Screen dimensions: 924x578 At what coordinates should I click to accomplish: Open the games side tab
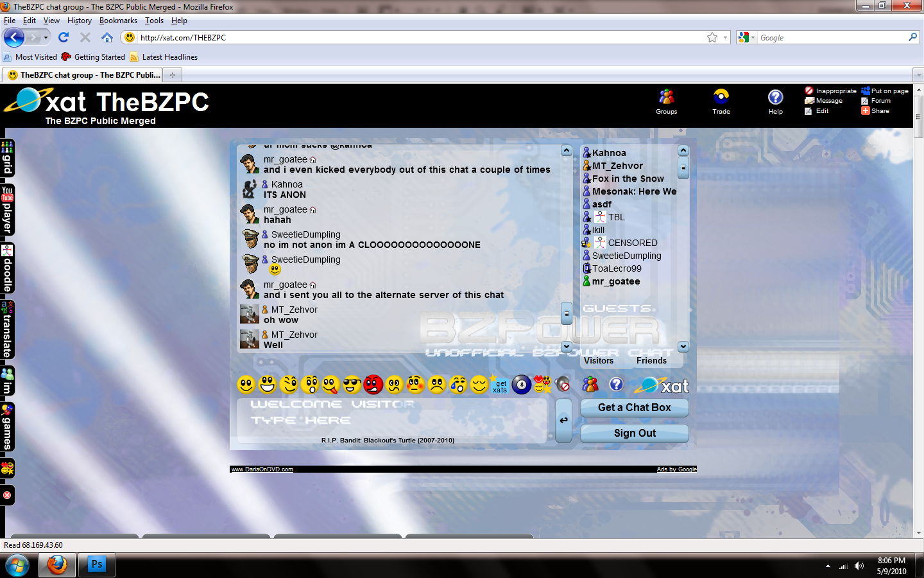(x=7, y=427)
